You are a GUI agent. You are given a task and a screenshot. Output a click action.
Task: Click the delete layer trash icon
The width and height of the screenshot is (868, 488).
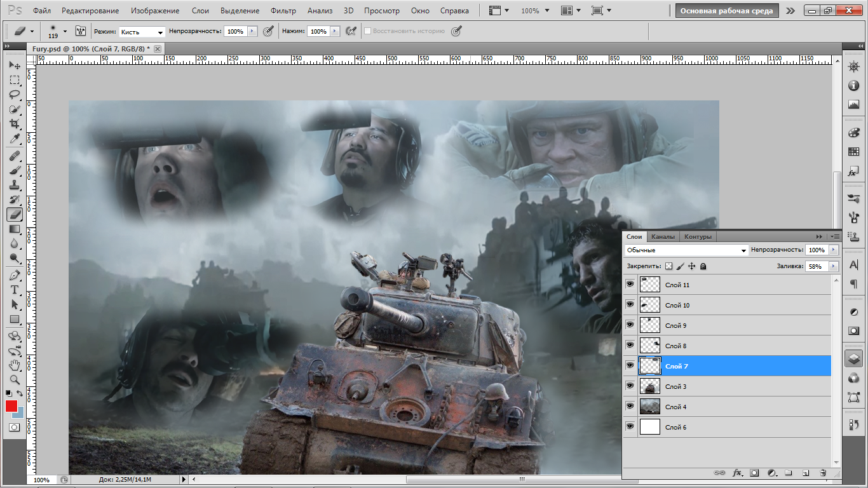click(x=823, y=473)
